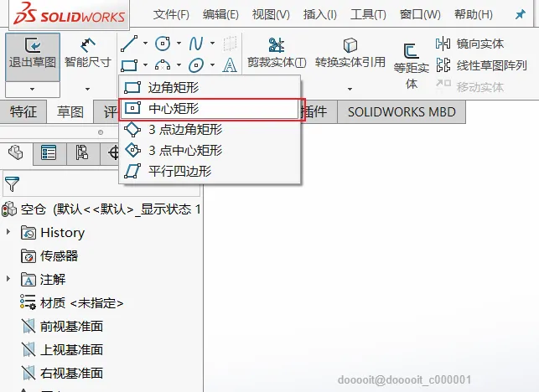
Task: Click the filter funnel icon in the tree
Action: (12, 183)
